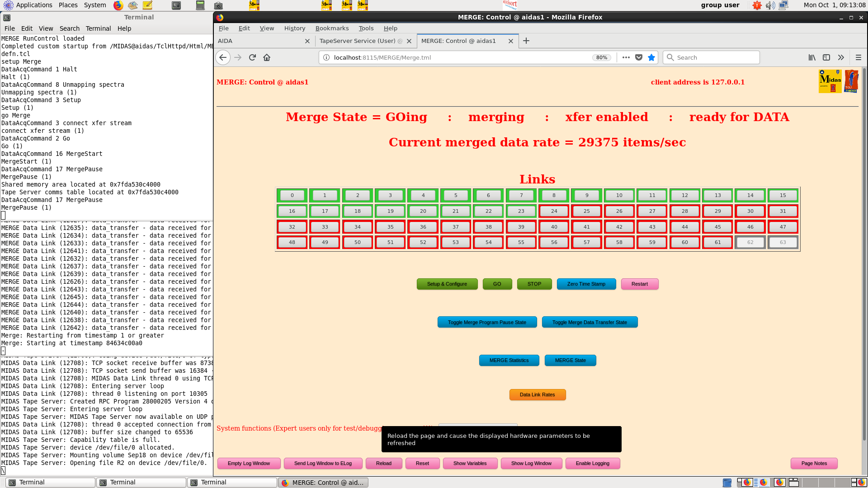This screenshot has width=868, height=488.
Task: Click the Show Variables button
Action: click(470, 463)
